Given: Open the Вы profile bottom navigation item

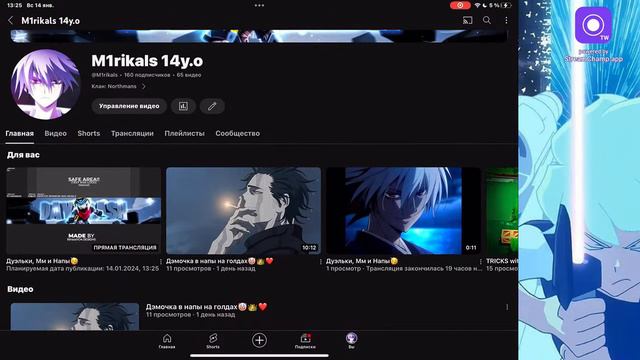Looking at the screenshot, I should click(x=351, y=340).
